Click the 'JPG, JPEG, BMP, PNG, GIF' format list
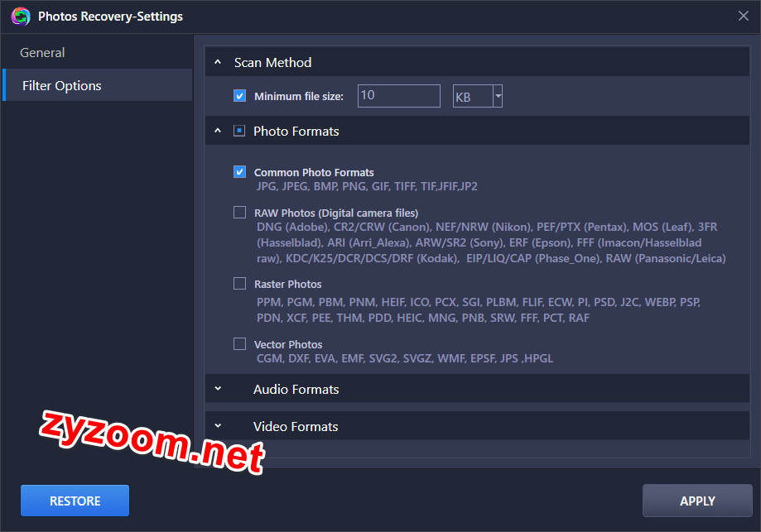761x532 pixels. [x=367, y=187]
